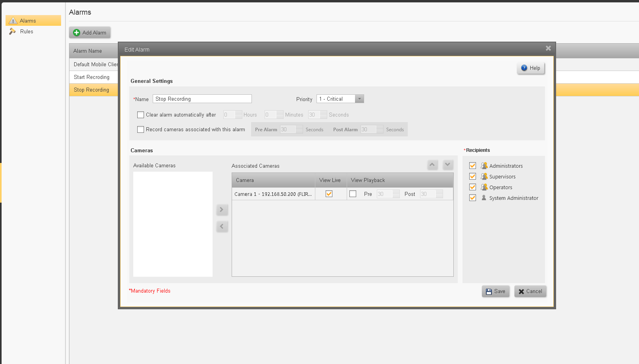Image resolution: width=639 pixels, height=364 pixels.
Task: Click the Rules hammer icon in sidebar
Action: click(x=13, y=31)
